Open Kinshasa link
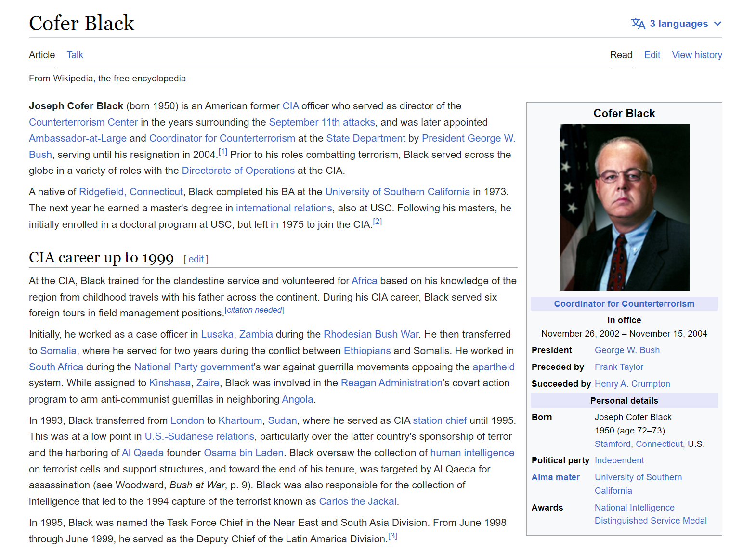This screenshot has height=551, width=756. pyautogui.click(x=170, y=383)
